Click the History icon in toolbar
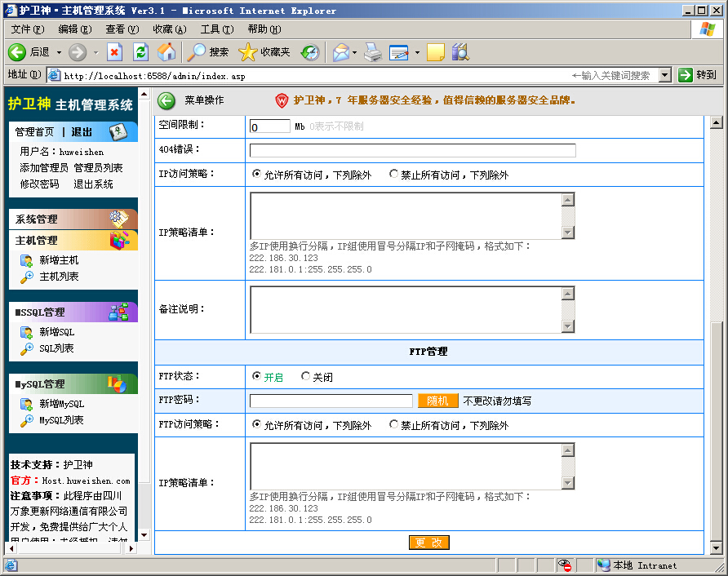Viewport: 728px width, 576px height. click(x=310, y=52)
